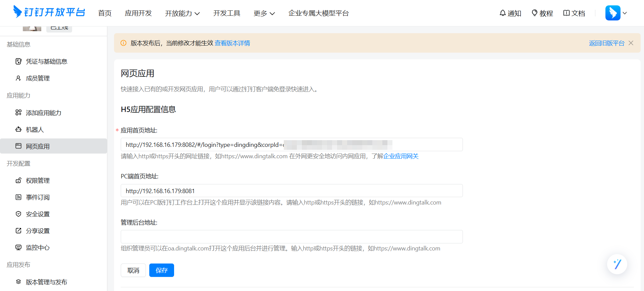Click the event subscription icon
Image resolution: width=644 pixels, height=291 pixels.
(18, 197)
